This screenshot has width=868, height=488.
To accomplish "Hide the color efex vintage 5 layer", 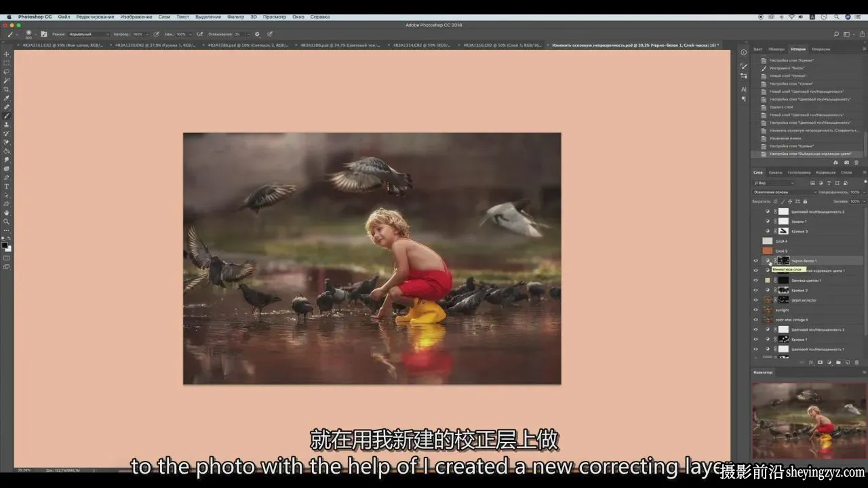I will 756,320.
